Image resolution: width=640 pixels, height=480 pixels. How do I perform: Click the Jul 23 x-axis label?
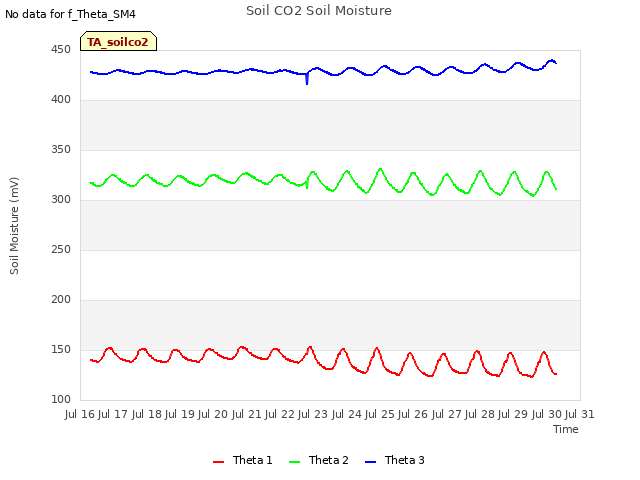(x=313, y=414)
